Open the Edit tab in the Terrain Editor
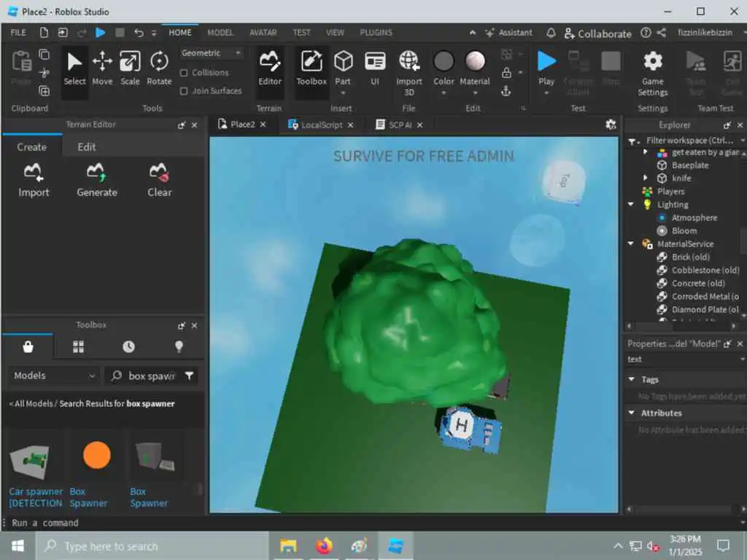The image size is (747, 560). coord(86,147)
